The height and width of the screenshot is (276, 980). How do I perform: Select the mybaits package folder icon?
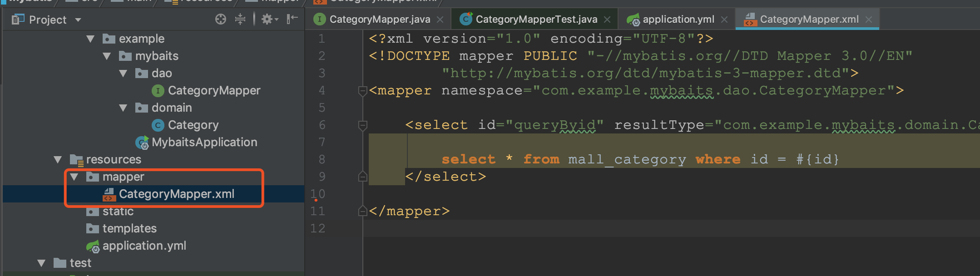coord(125,56)
